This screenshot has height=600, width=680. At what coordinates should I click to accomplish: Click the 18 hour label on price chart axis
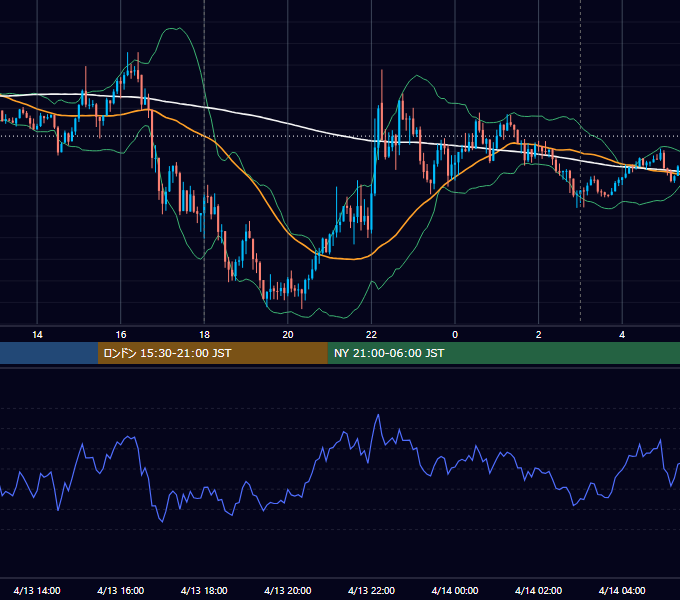tap(204, 335)
